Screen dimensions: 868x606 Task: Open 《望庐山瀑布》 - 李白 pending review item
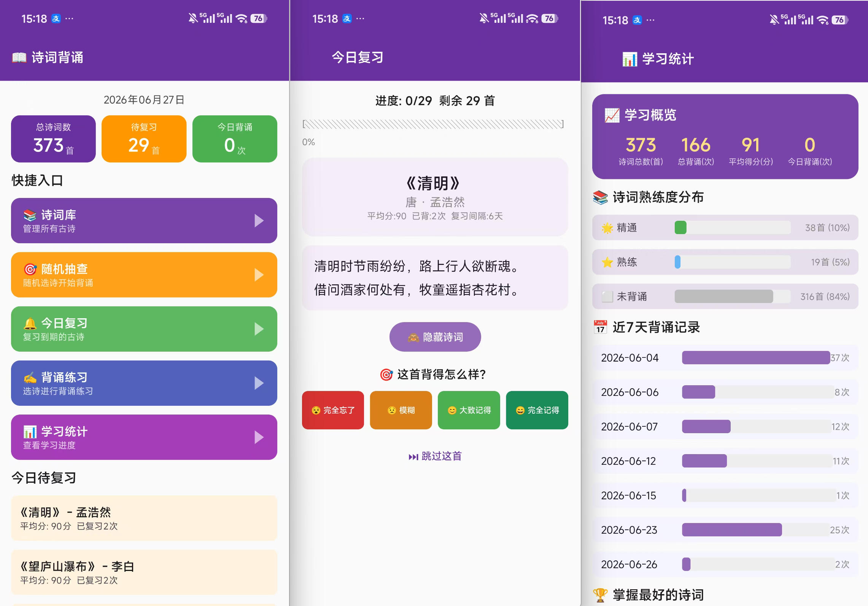[144, 572]
